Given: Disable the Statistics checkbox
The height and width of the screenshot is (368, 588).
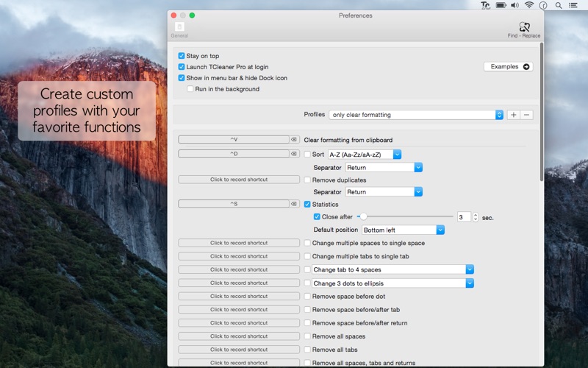Looking at the screenshot, I should [307, 205].
